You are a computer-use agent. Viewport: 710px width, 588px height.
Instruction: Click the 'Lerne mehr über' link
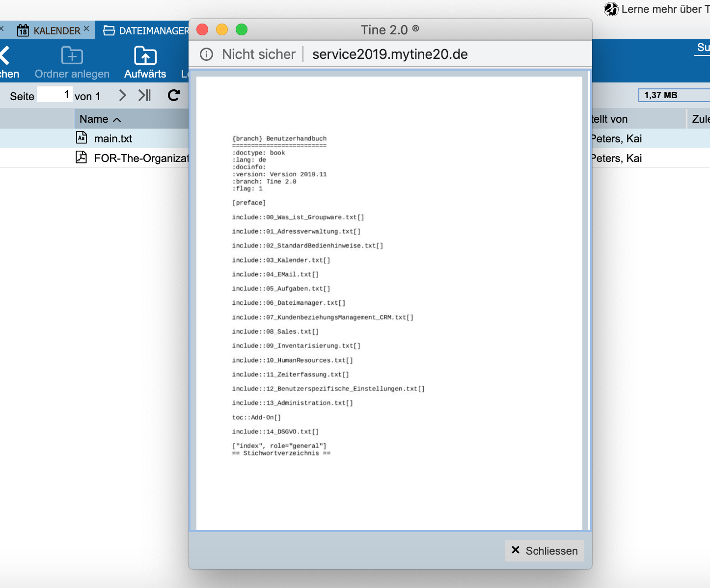point(665,9)
